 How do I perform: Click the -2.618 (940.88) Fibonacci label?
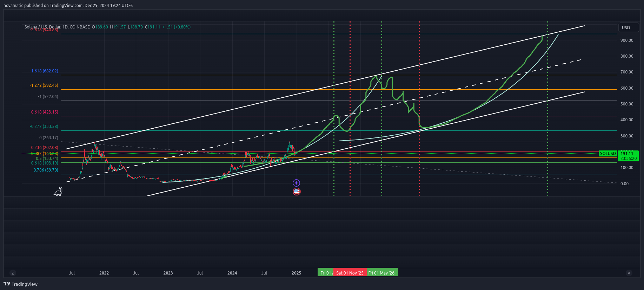(44, 30)
